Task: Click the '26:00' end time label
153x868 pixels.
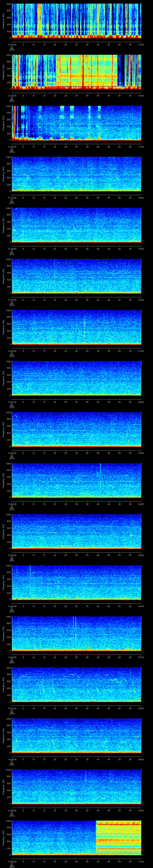Action: 141,606
